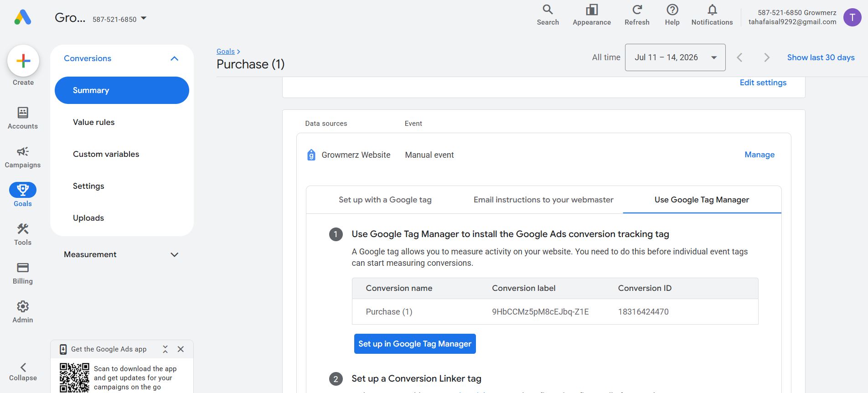Click Set up a Conversion Linker tag heading
The image size is (868, 393).
pyautogui.click(x=416, y=378)
